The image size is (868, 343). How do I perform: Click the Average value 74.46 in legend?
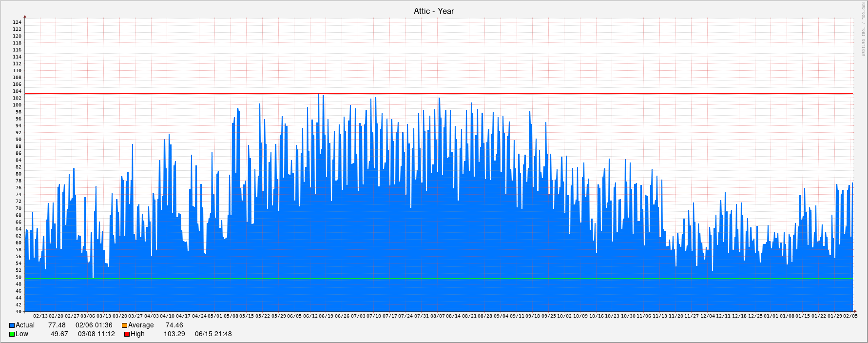(x=174, y=325)
